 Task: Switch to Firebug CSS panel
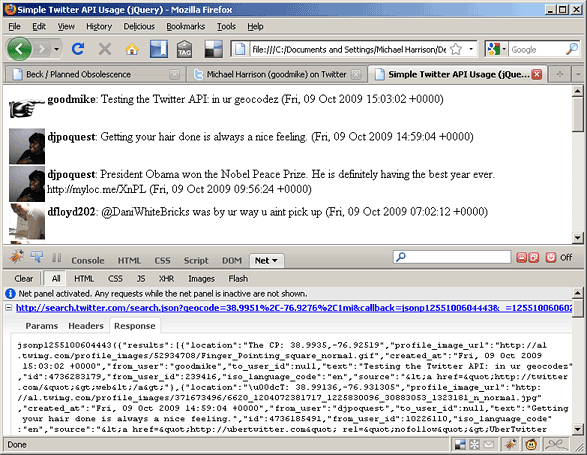162,260
